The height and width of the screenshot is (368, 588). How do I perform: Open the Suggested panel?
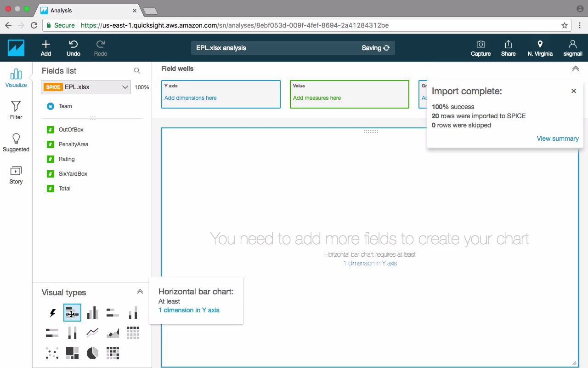click(16, 142)
